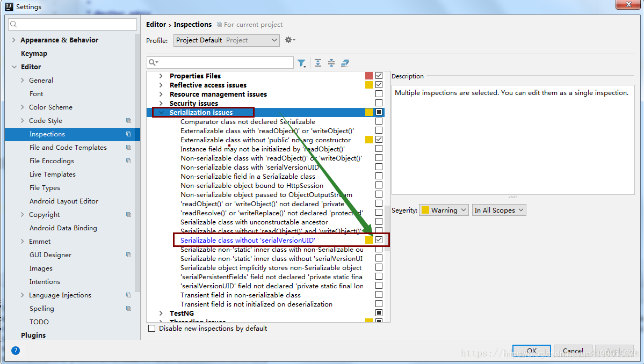
Task: Uncheck Serializable class without 'serialVersionUID' checkbox
Action: (379, 239)
